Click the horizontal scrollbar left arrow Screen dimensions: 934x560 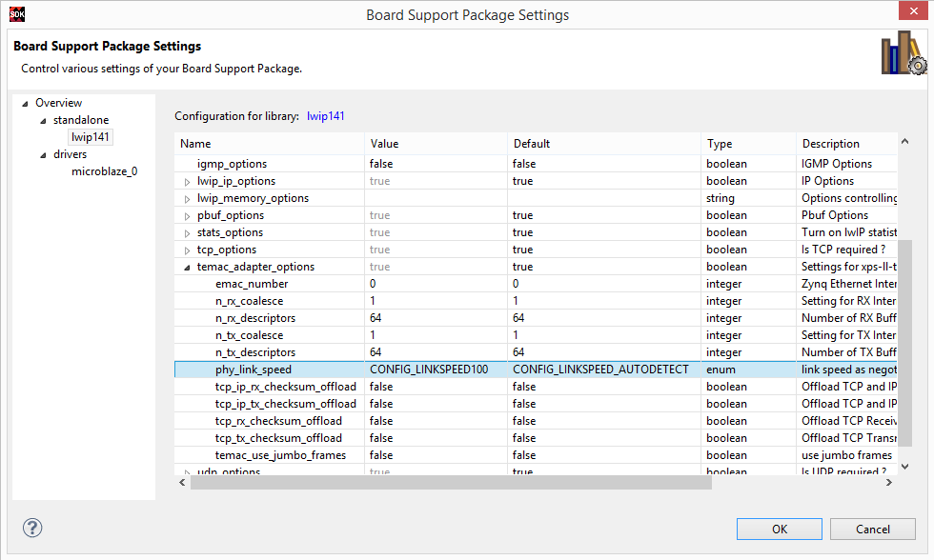(182, 483)
